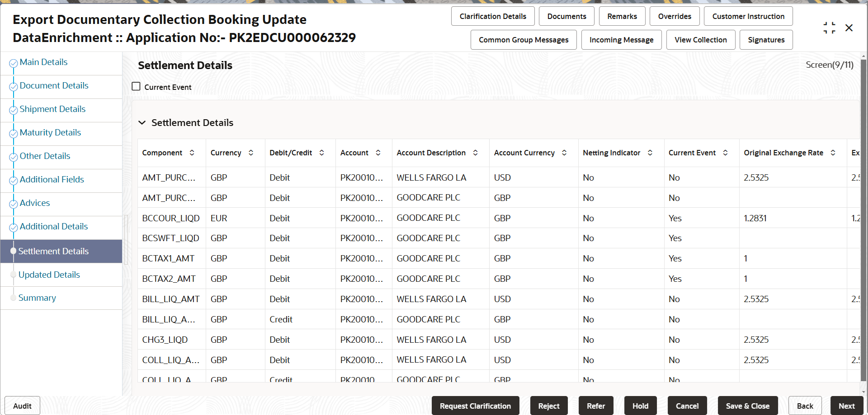868x415 pixels.
Task: Sort by Account Description arrows
Action: 476,153
